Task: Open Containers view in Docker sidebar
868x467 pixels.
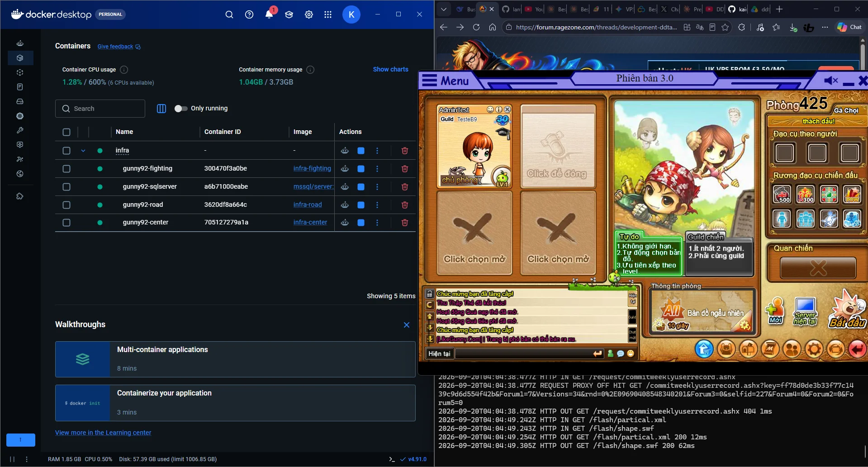Action: click(x=20, y=58)
